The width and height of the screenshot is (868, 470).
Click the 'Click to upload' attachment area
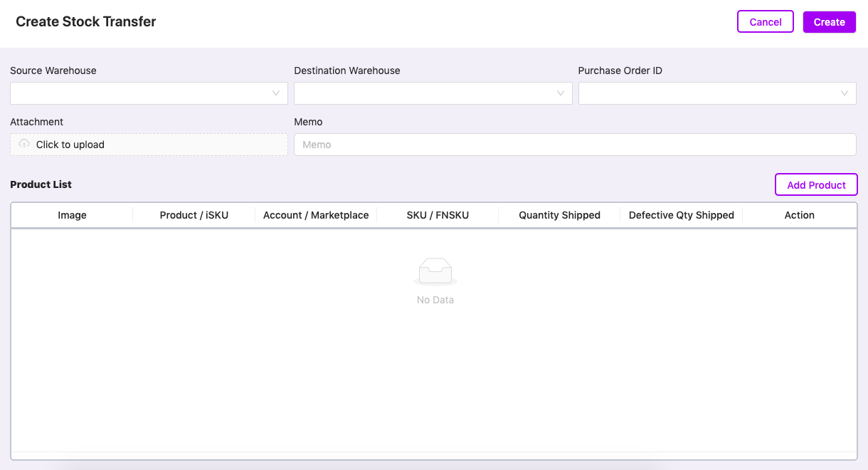pyautogui.click(x=149, y=145)
